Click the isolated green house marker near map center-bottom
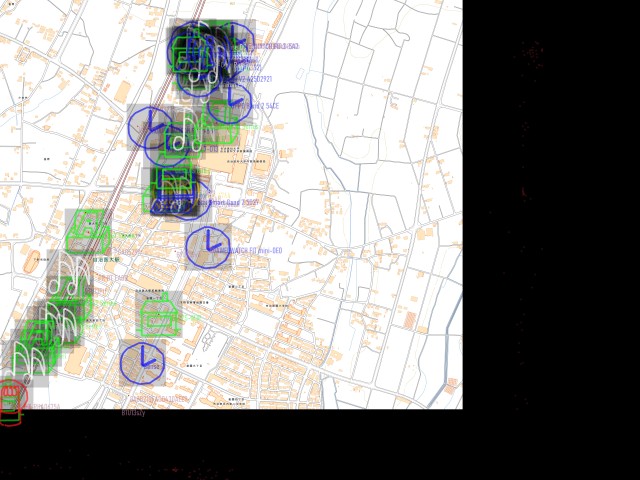 click(x=159, y=314)
